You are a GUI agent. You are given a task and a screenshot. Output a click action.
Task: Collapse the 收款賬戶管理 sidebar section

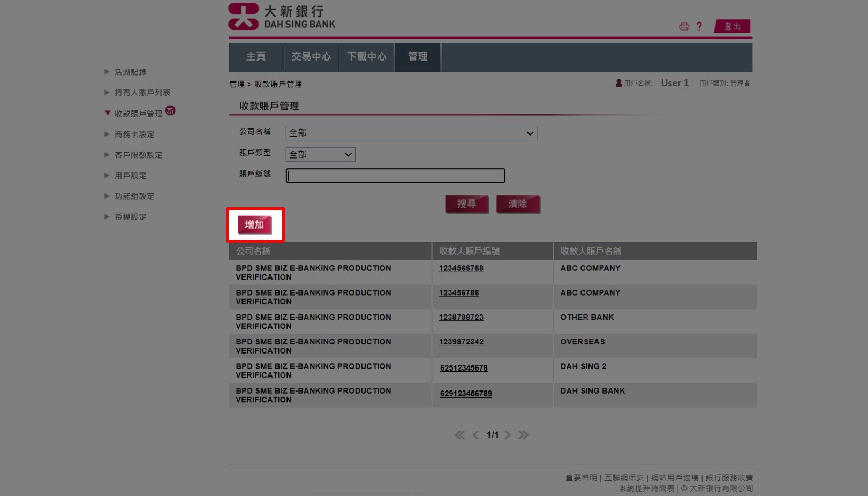point(107,112)
